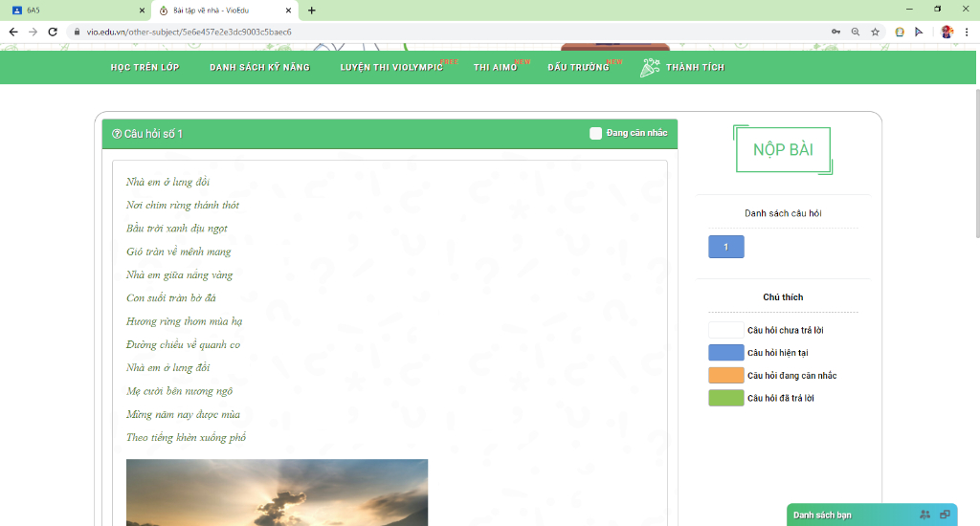Click the friends people icon in Danh sách bạn
This screenshot has width=980, height=526.
pos(925,515)
